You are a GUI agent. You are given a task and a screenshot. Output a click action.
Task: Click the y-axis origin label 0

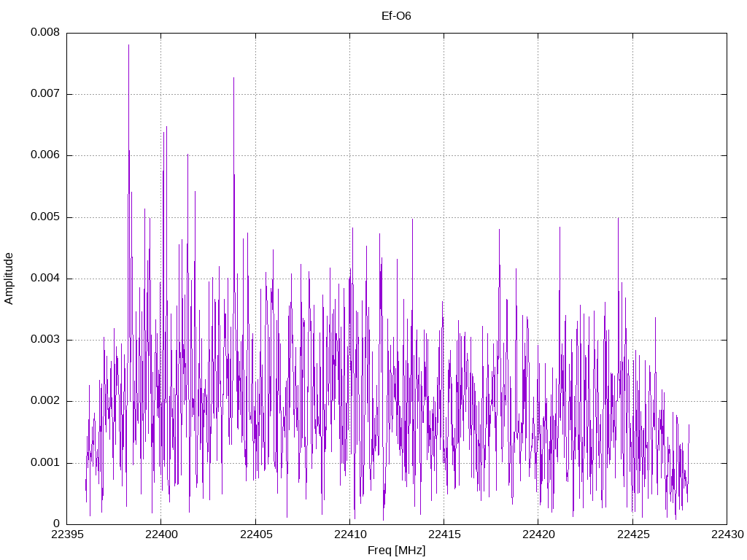point(57,524)
